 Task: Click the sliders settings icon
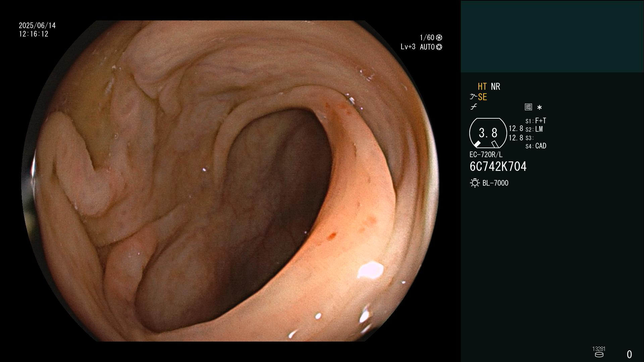pos(528,107)
